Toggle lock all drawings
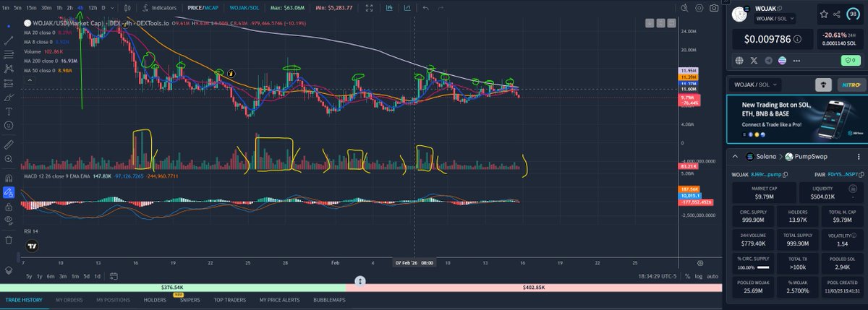This screenshot has width=868, height=310. coord(9,207)
